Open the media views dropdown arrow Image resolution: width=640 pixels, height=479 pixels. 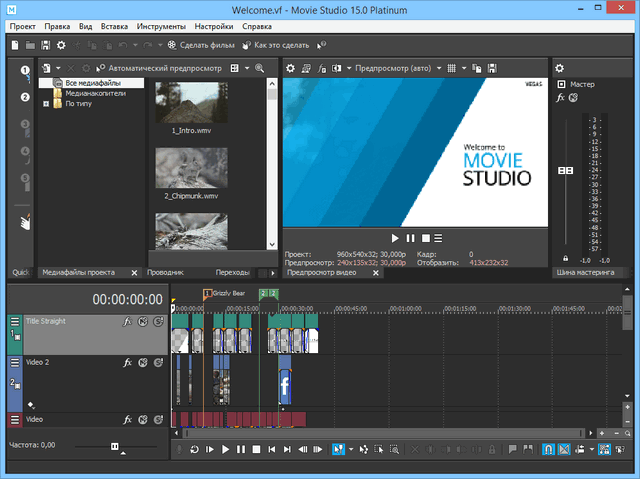pyautogui.click(x=247, y=68)
